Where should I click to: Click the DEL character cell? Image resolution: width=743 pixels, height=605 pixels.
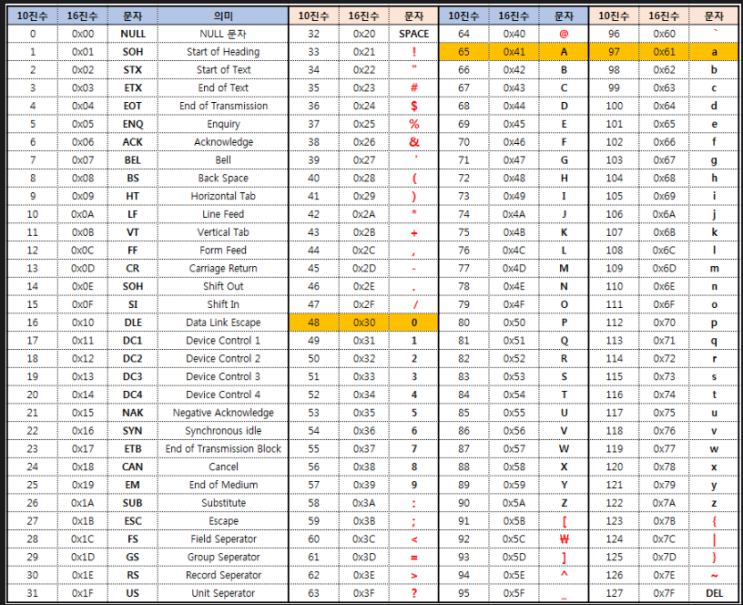click(714, 593)
